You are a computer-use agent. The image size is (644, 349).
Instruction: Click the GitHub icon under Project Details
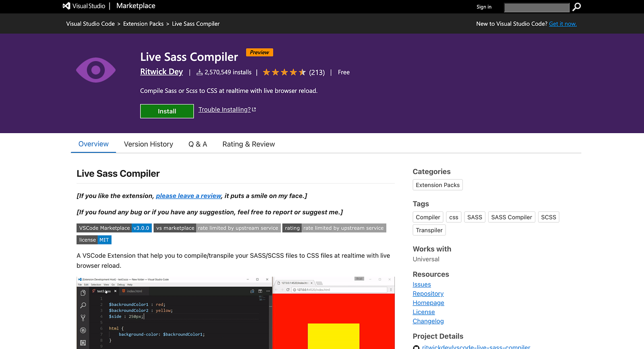(416, 347)
